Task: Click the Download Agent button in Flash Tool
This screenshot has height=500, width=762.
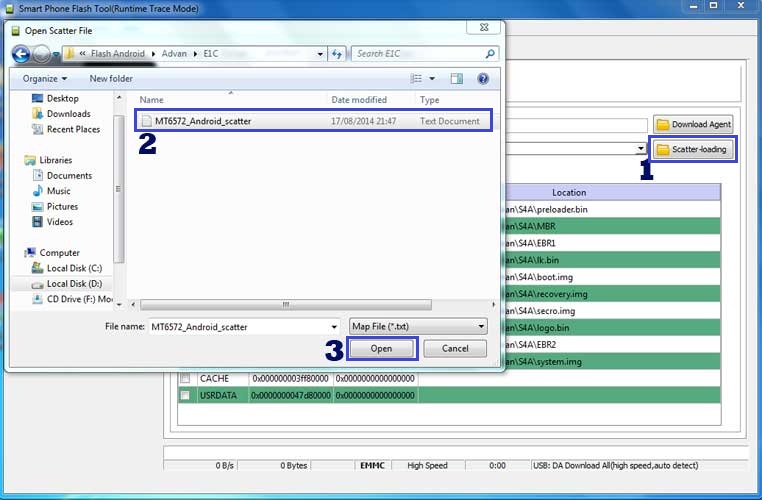Action: (693, 124)
